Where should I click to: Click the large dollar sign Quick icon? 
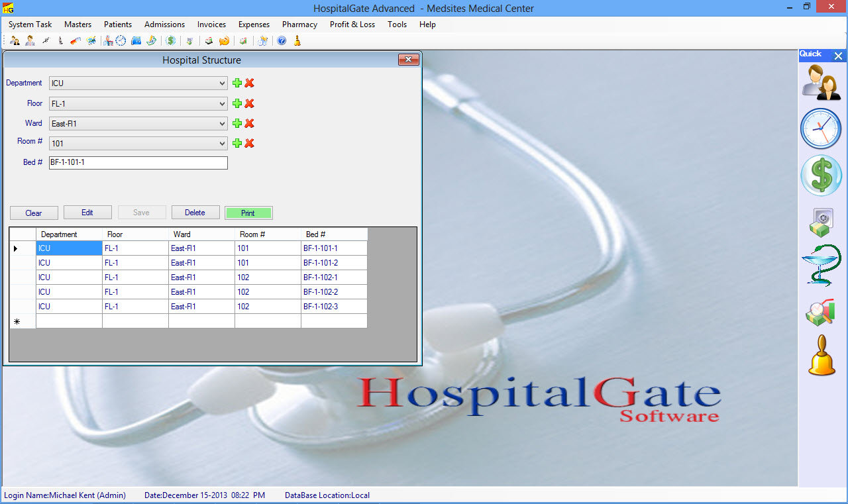coord(821,176)
